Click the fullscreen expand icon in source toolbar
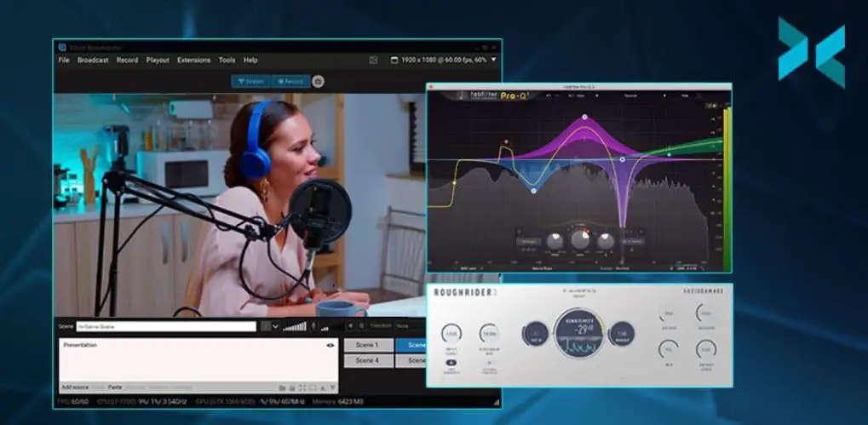This screenshot has height=425, width=868. click(x=302, y=388)
